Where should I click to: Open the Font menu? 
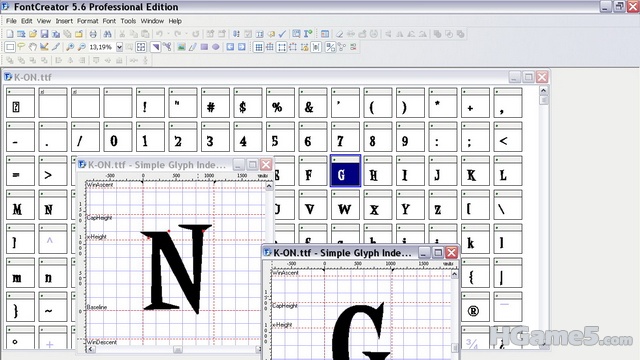[x=109, y=21]
